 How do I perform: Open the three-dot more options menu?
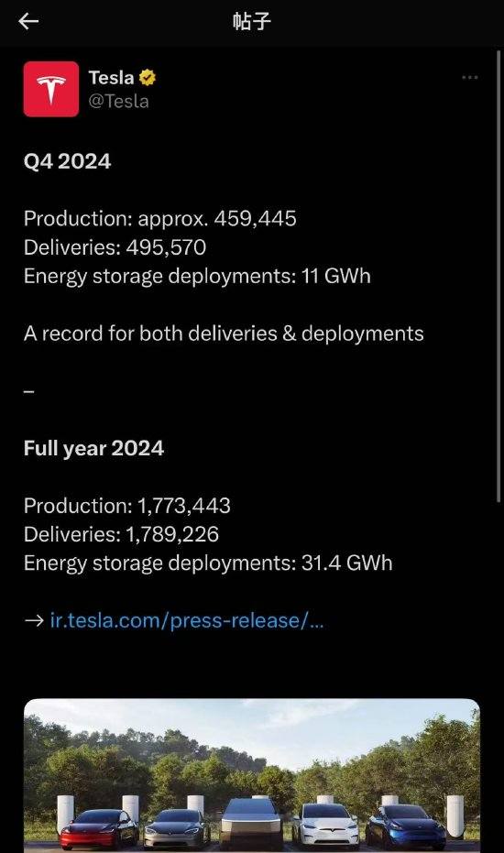click(x=470, y=78)
